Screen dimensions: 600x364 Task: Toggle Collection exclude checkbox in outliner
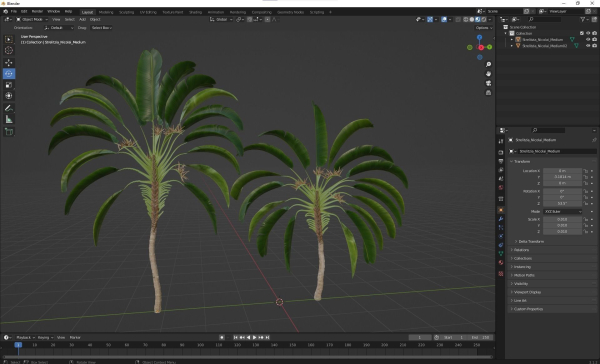[x=582, y=33]
